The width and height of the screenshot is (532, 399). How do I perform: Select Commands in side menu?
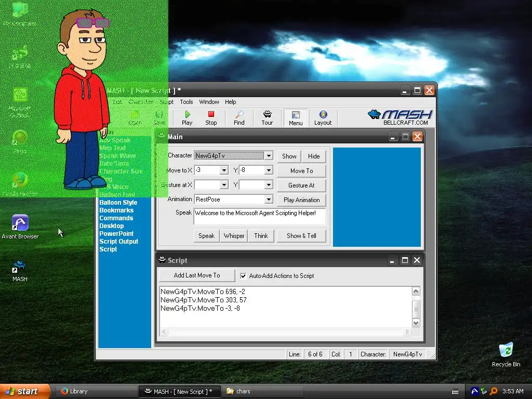116,218
